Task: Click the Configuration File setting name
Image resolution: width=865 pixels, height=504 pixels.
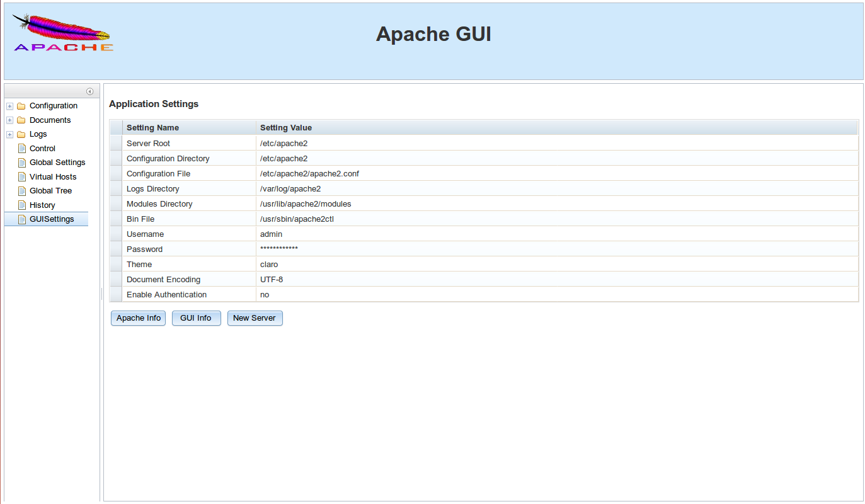Action: tap(158, 174)
